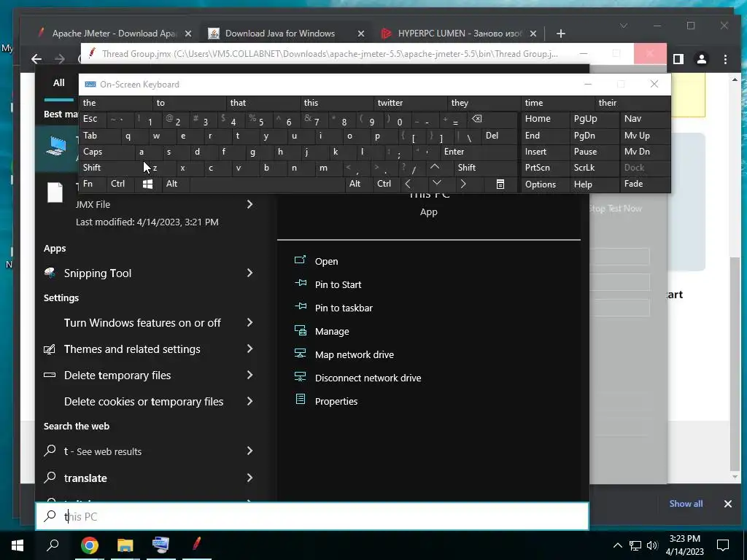Expand translate suggestion arrow
This screenshot has width=747, height=560.
pos(249,478)
